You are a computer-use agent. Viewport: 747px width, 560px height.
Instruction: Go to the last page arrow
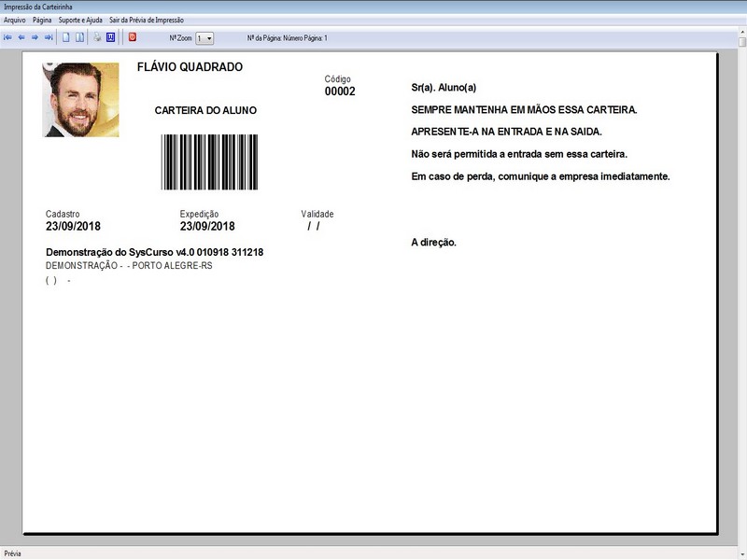49,37
